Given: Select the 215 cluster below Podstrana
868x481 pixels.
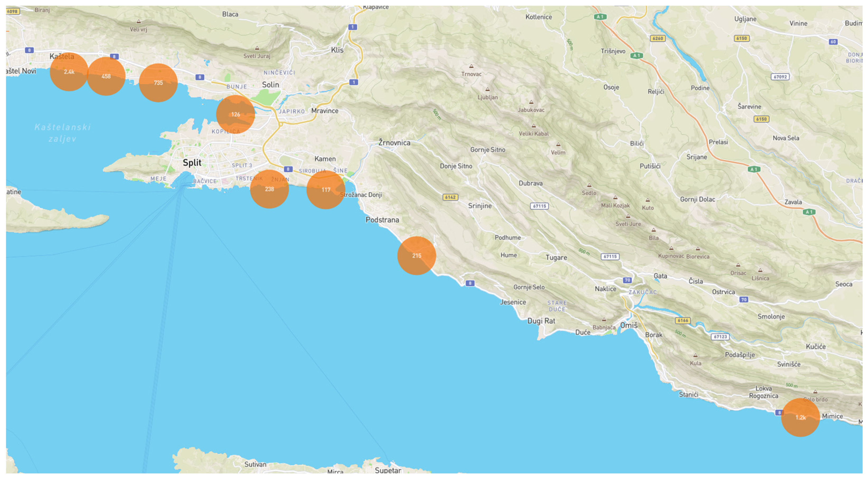Looking at the screenshot, I should tap(417, 256).
